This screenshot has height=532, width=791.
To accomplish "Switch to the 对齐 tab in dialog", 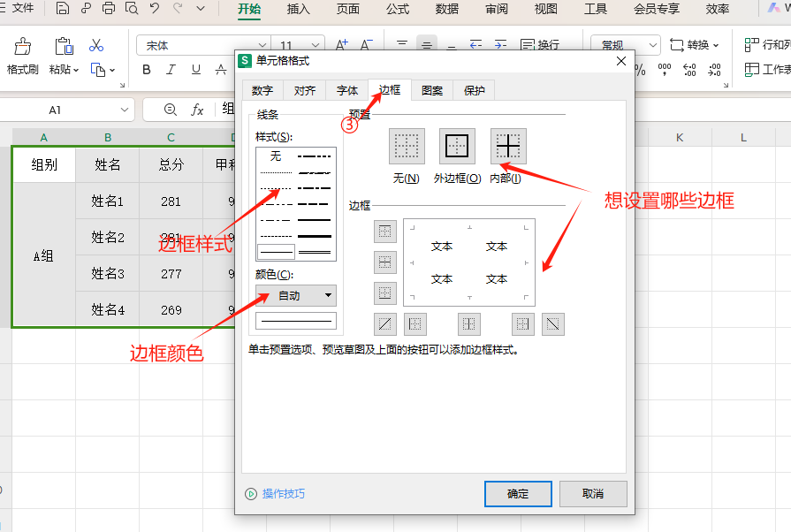I will coord(305,90).
